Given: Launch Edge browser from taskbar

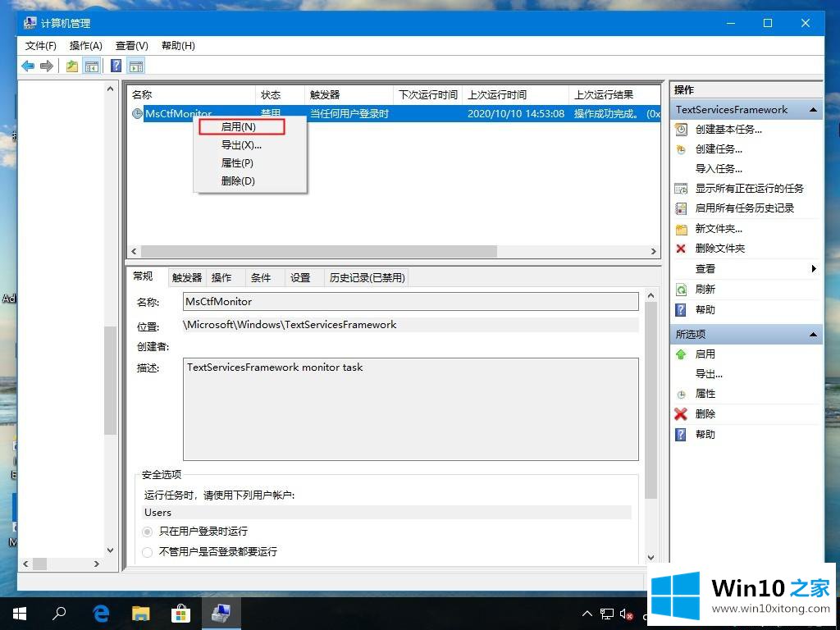Looking at the screenshot, I should coord(100,614).
